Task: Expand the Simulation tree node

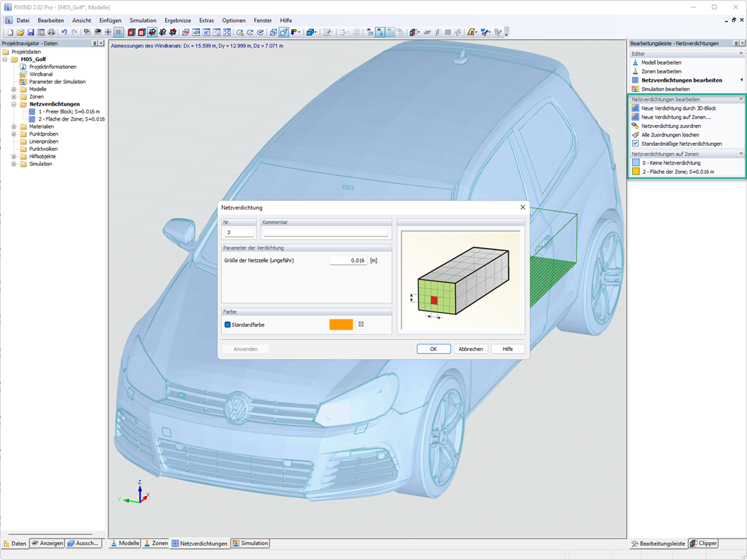Action: click(14, 164)
